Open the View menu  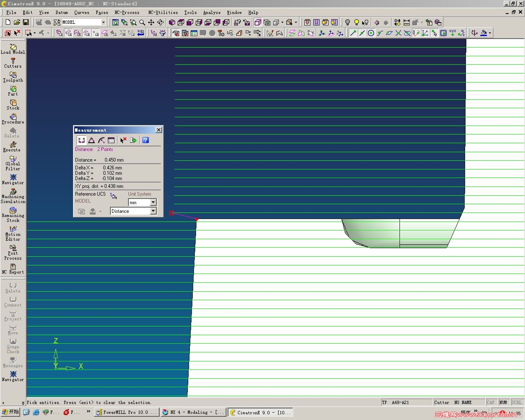click(44, 13)
